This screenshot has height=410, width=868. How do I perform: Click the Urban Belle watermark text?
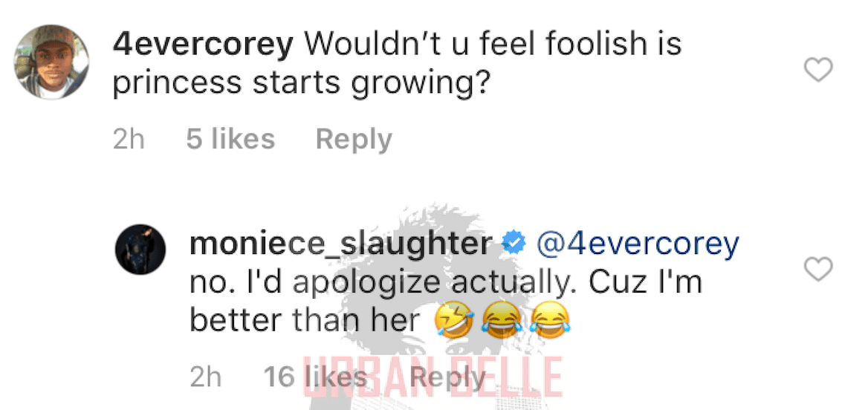pos(433,378)
